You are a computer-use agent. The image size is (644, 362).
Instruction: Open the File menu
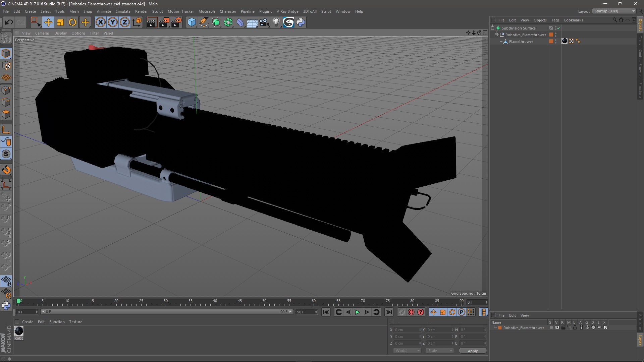click(6, 11)
